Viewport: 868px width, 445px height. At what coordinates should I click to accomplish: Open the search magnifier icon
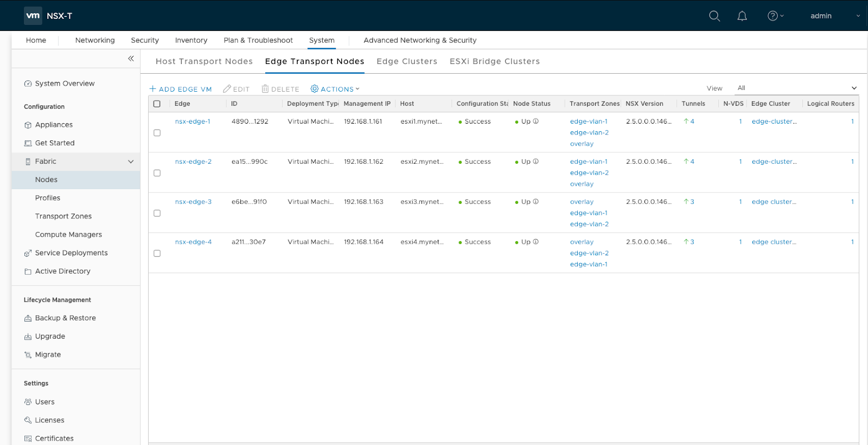click(x=714, y=16)
